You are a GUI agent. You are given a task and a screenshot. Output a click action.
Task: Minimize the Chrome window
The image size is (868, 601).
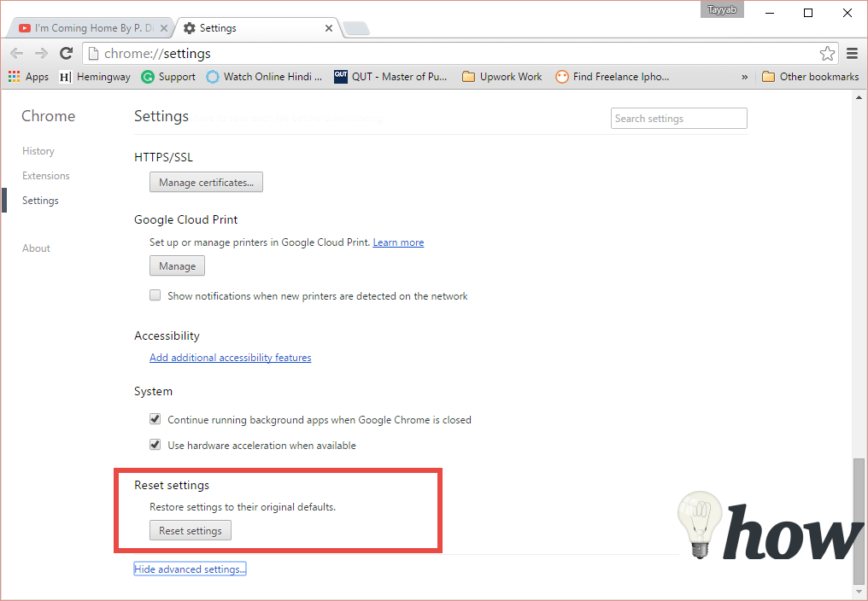(770, 13)
